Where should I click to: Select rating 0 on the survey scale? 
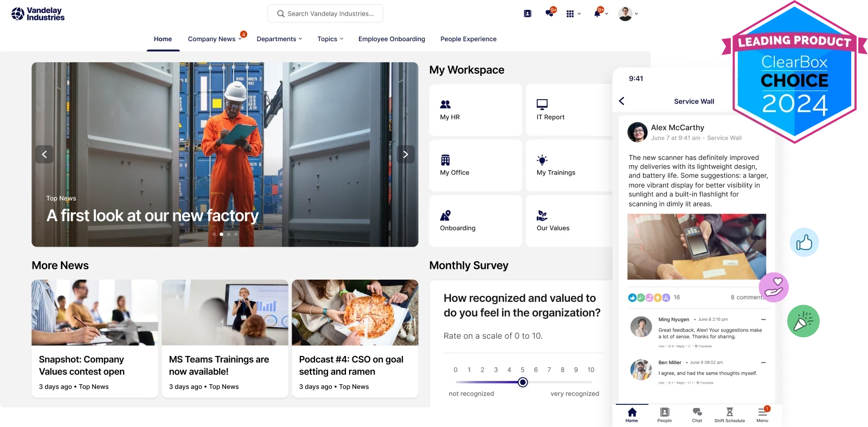pos(455,370)
